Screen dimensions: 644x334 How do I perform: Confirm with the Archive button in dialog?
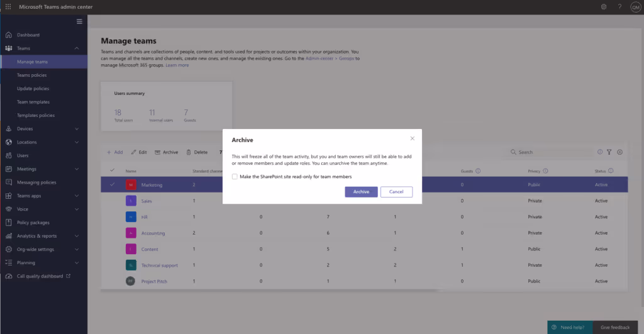coord(361,192)
